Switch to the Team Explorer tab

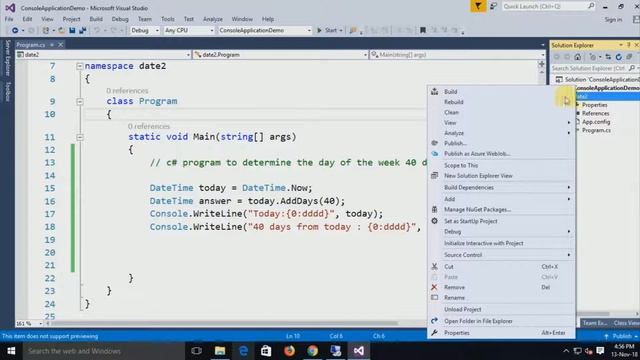click(x=594, y=323)
